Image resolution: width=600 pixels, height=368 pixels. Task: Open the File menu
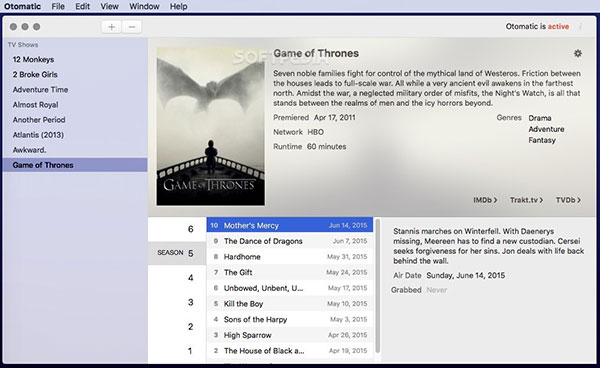58,7
